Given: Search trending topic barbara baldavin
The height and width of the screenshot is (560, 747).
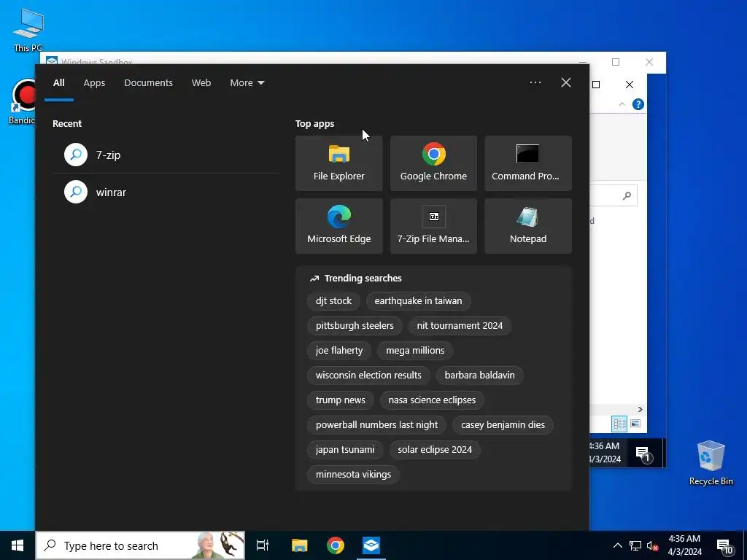Looking at the screenshot, I should pyautogui.click(x=480, y=376).
